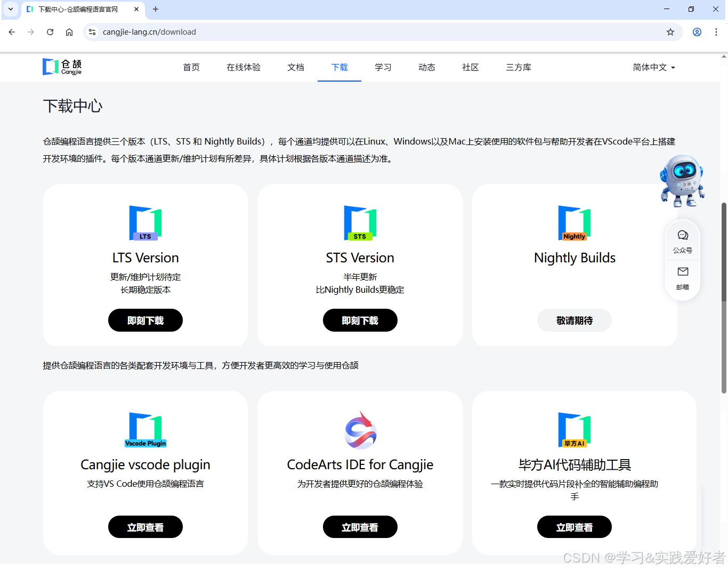Click the 毕方AI logo icon

point(575,430)
